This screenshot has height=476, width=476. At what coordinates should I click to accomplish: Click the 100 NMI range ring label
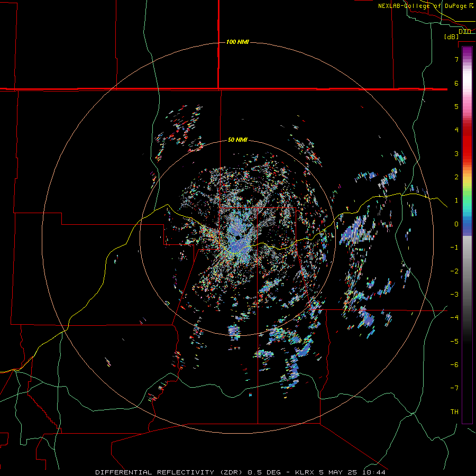pyautogui.click(x=237, y=42)
